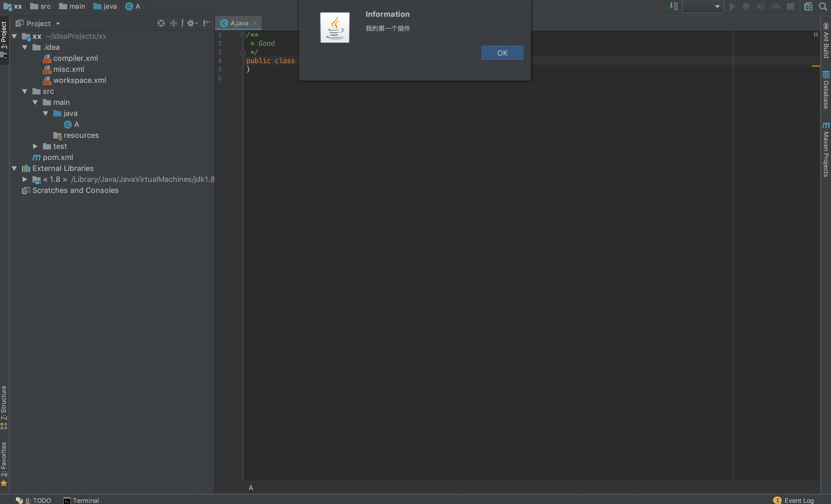
Task: Select pom.xml in the project tree
Action: (58, 158)
